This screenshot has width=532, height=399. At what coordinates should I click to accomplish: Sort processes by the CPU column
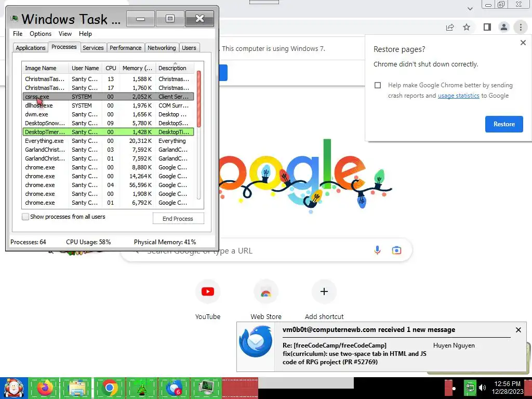(x=111, y=68)
